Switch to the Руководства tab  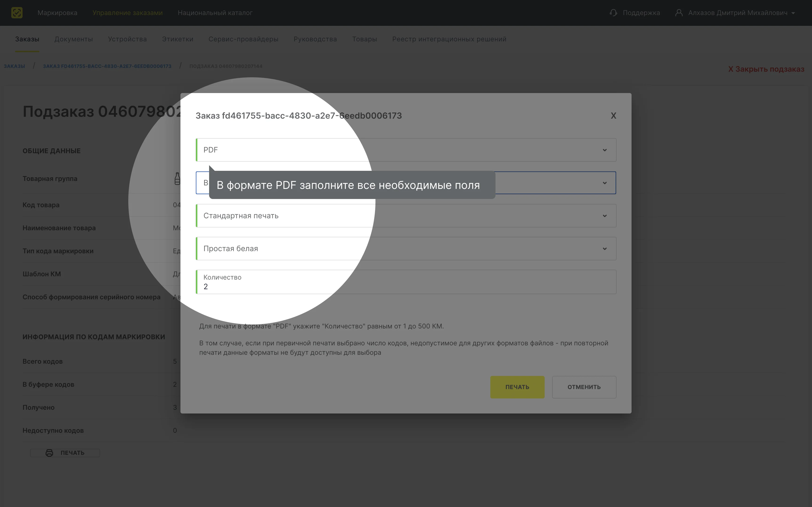(315, 39)
